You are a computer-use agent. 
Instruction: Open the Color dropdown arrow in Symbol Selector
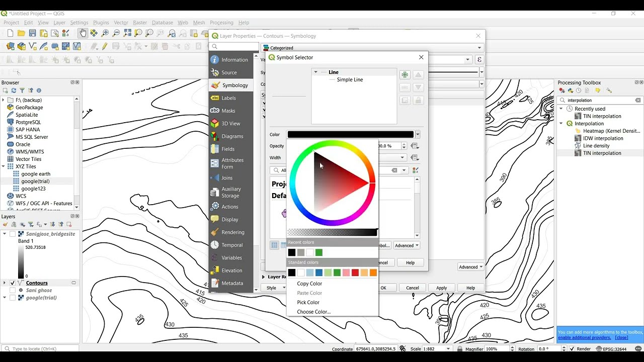pyautogui.click(x=418, y=135)
